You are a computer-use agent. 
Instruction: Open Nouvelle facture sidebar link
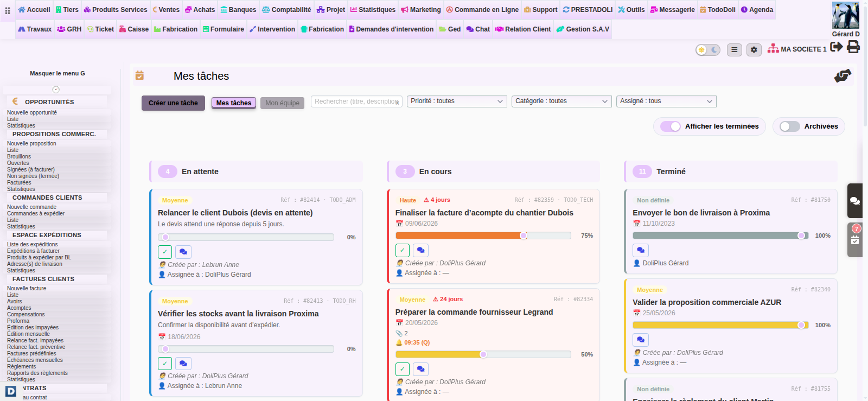tap(27, 289)
